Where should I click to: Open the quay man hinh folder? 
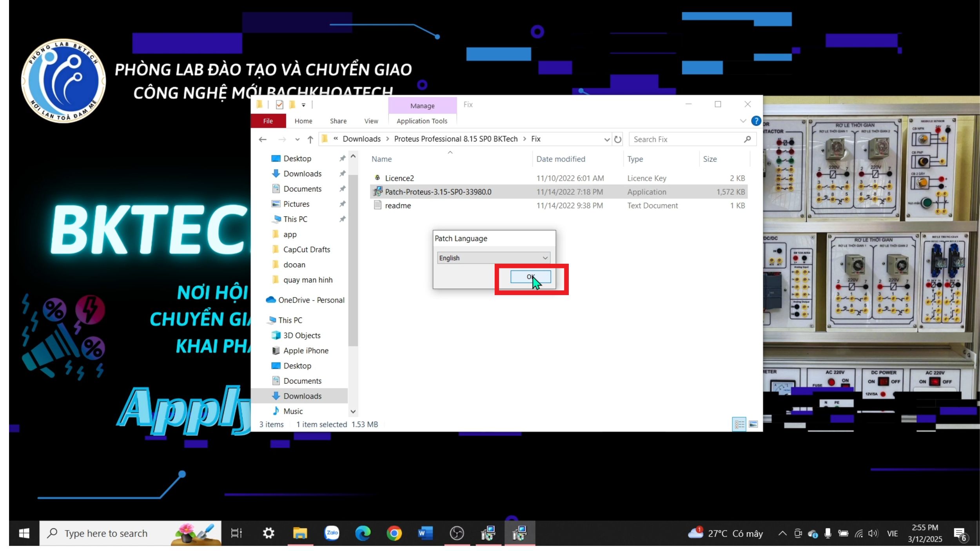coord(308,280)
